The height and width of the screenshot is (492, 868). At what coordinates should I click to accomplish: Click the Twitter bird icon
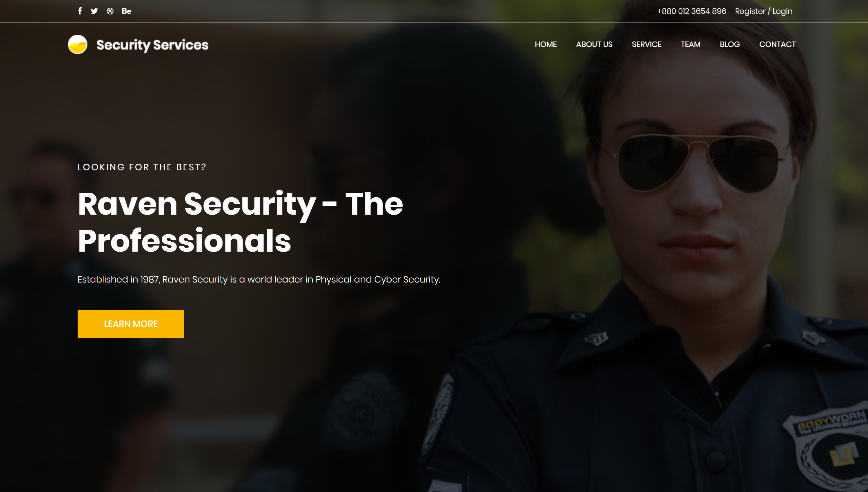click(94, 11)
